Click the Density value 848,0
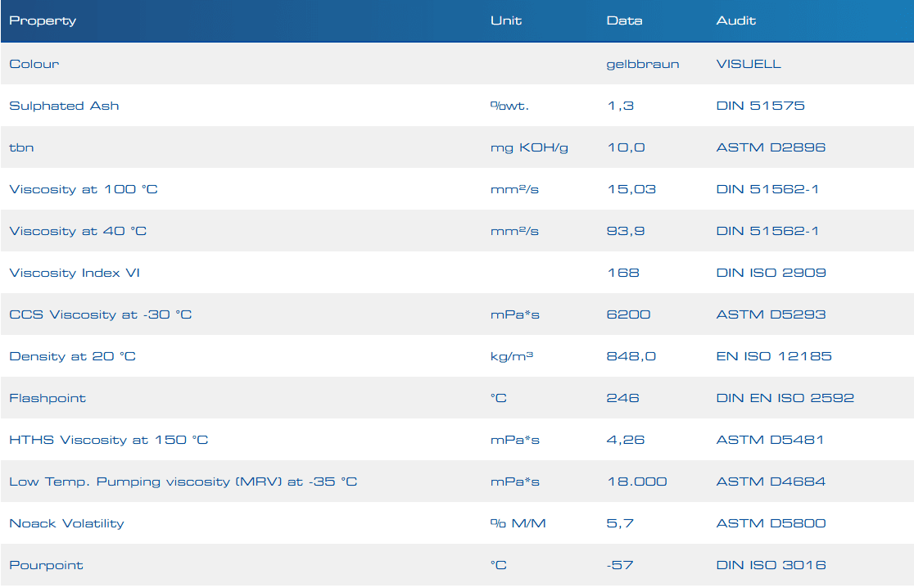 click(x=631, y=356)
